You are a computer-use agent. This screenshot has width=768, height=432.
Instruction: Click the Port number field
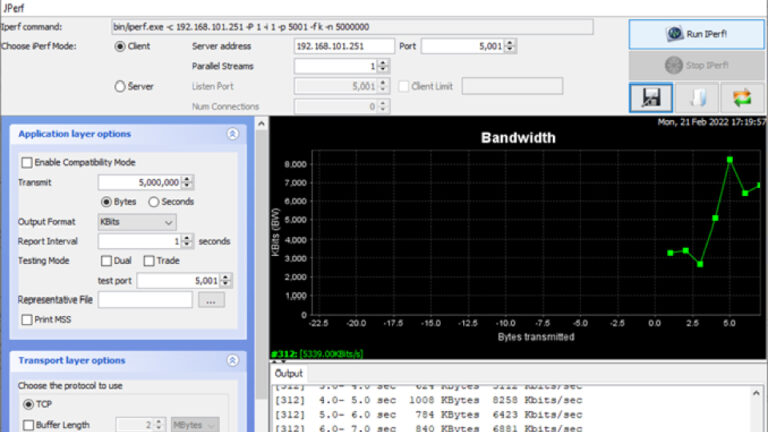tap(463, 47)
